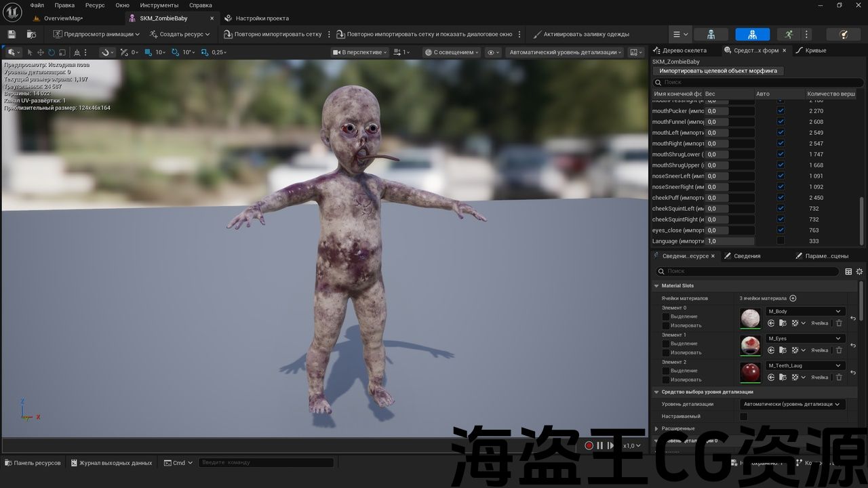The width and height of the screenshot is (868, 488).
Task: Enable the Isolate checkbox for Element 0
Action: pyautogui.click(x=665, y=325)
